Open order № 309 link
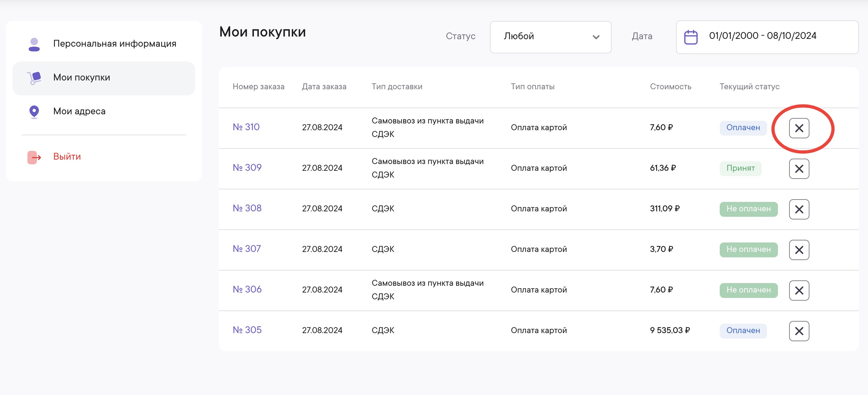 pyautogui.click(x=247, y=168)
